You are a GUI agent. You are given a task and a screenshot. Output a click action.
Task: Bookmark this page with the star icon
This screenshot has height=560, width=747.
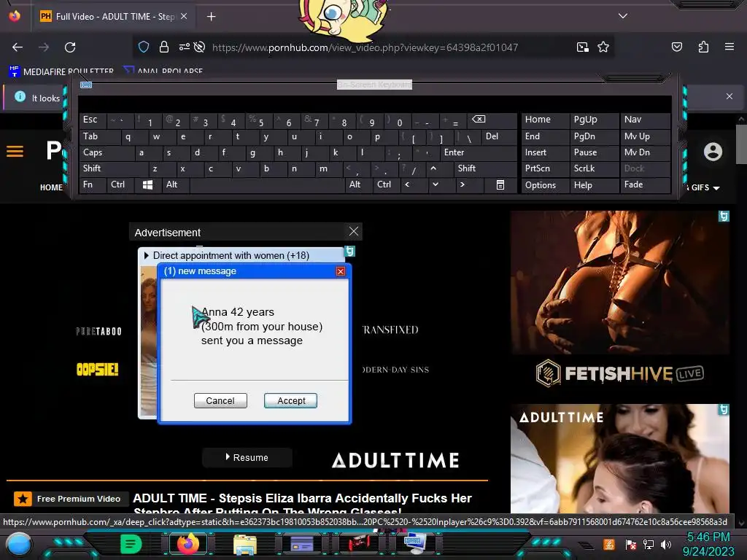[x=603, y=47]
